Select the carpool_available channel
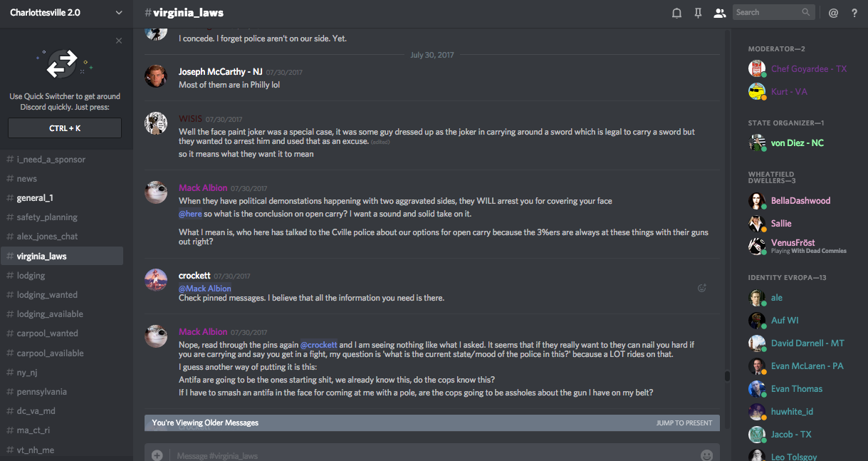Image resolution: width=868 pixels, height=461 pixels. coord(50,353)
